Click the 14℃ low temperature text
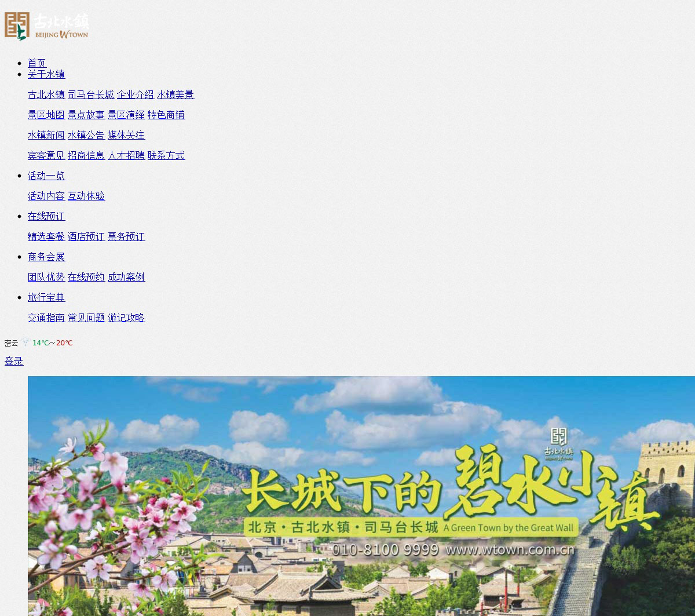 click(41, 343)
